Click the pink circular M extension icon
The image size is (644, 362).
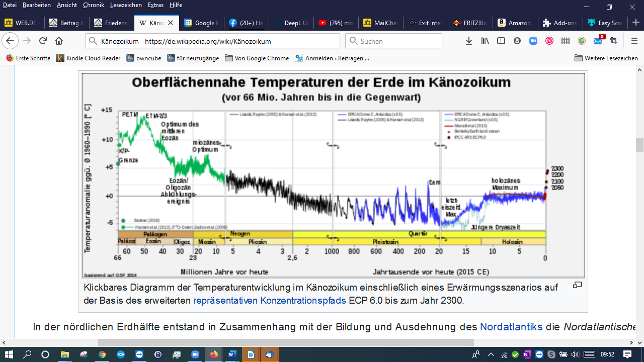[549, 41]
